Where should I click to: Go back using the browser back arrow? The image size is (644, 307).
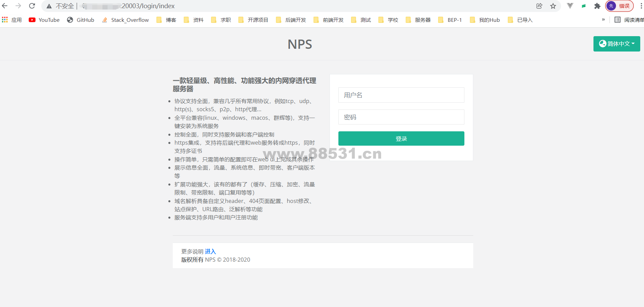pyautogui.click(x=5, y=6)
